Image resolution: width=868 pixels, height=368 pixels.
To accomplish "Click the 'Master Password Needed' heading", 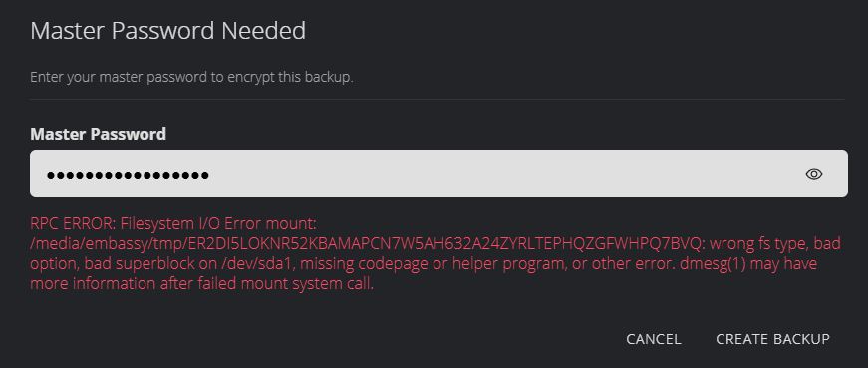I will [x=167, y=31].
